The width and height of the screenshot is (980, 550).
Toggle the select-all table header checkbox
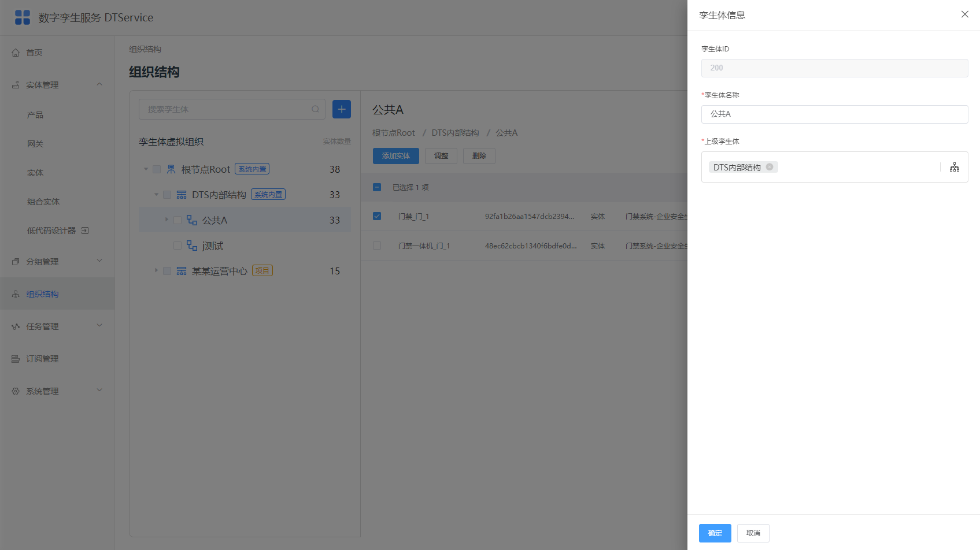(x=377, y=187)
